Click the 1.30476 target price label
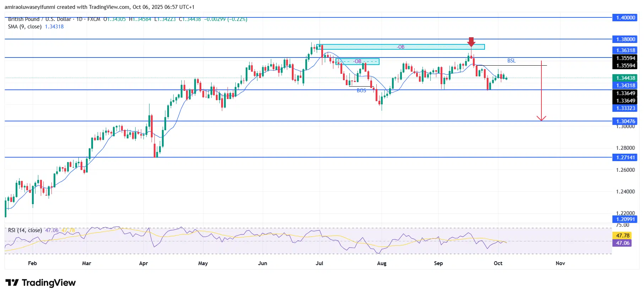Image resolution: width=644 pixels, height=296 pixels. pyautogui.click(x=625, y=121)
